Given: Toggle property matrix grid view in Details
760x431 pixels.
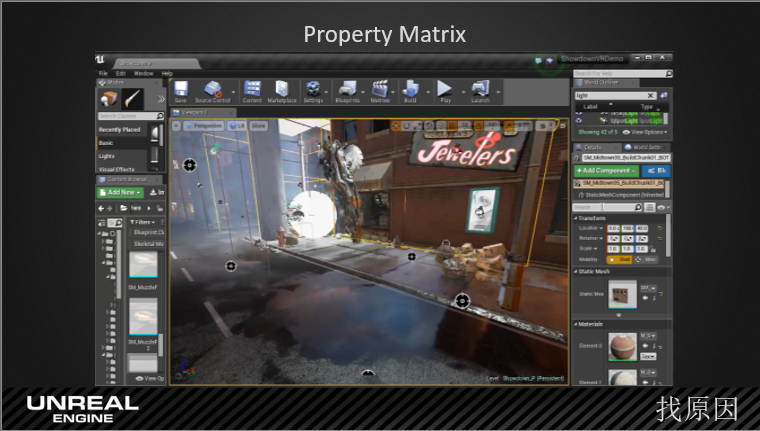Looking at the screenshot, I should 649,208.
